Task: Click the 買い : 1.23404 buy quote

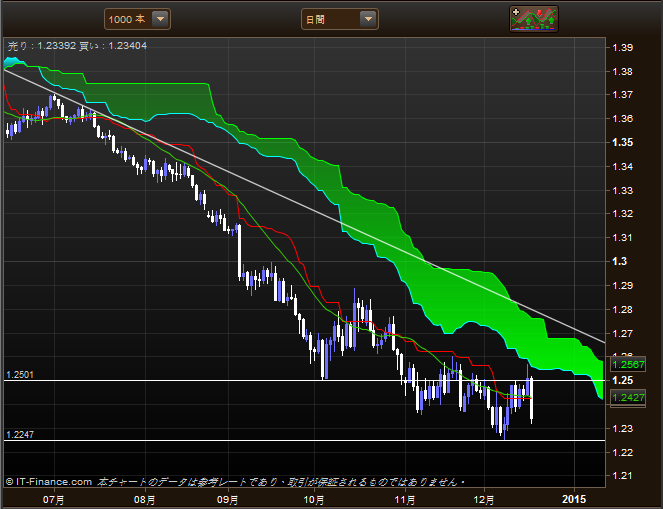Action: click(x=112, y=46)
